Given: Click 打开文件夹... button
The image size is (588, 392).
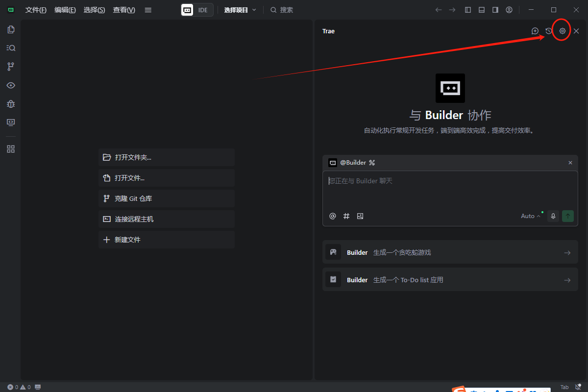Looking at the screenshot, I should [167, 157].
